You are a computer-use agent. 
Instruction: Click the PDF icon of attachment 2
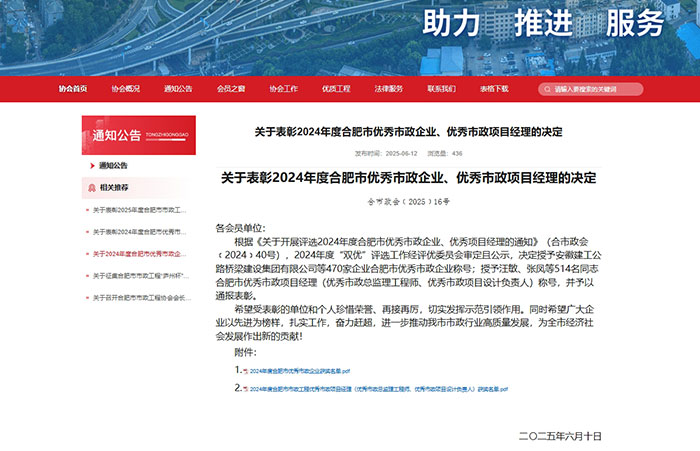click(246, 389)
